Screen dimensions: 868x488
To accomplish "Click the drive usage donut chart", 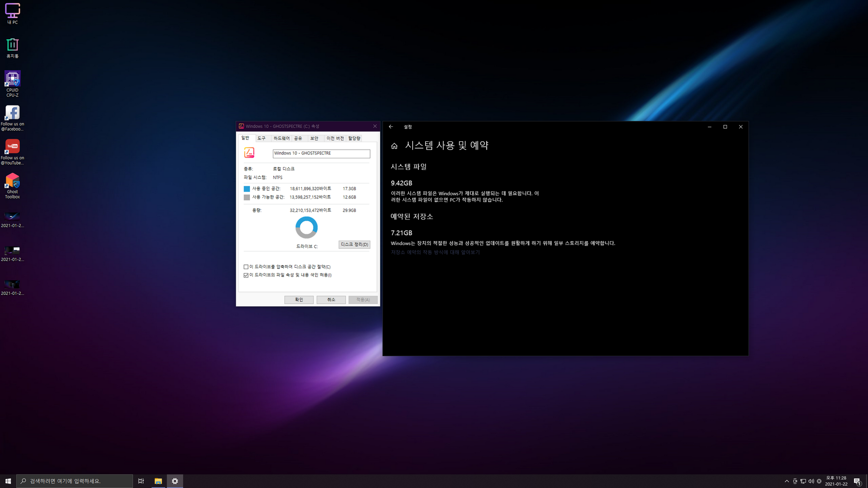I will (x=307, y=228).
